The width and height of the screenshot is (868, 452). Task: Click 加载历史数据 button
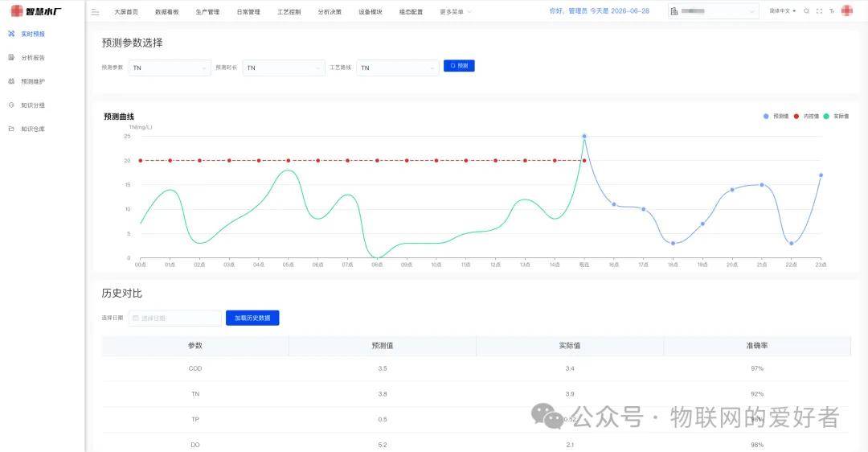coord(252,318)
